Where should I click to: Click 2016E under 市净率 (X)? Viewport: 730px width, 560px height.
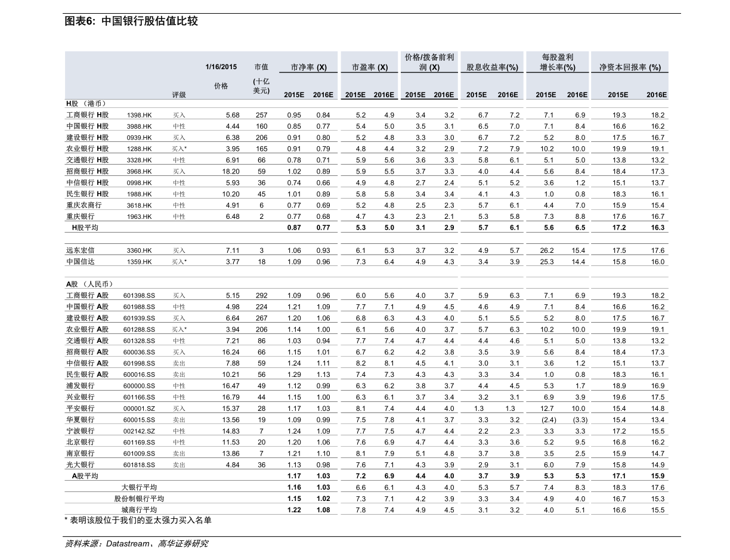coord(323,95)
